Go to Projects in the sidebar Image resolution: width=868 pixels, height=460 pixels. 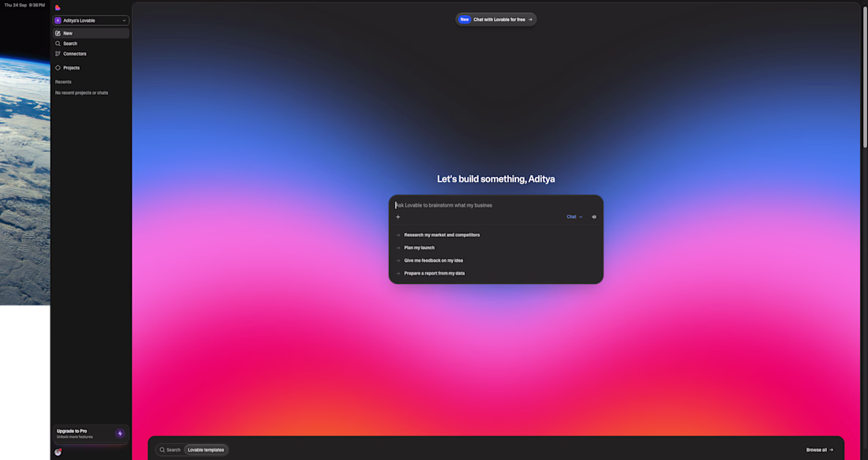point(91,68)
